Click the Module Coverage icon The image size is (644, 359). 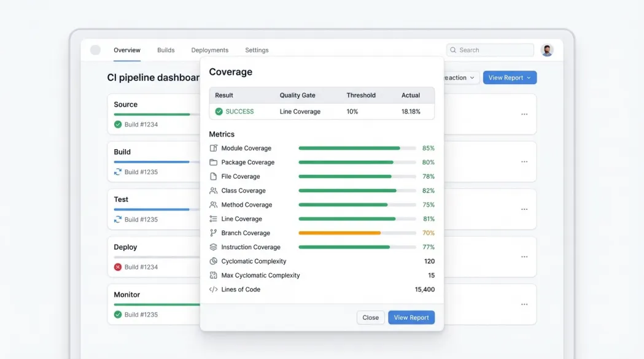[x=214, y=149]
